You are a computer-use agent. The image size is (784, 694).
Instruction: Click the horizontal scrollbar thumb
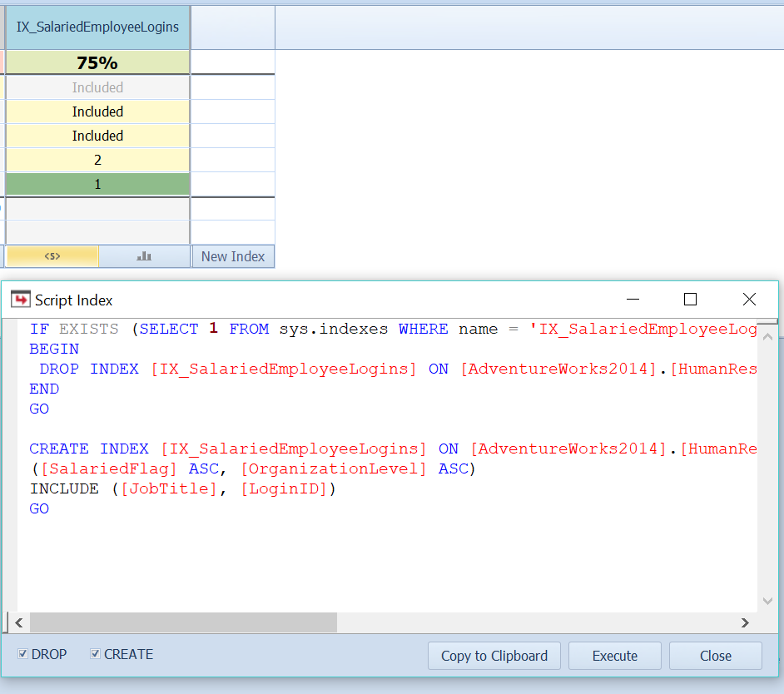183,622
